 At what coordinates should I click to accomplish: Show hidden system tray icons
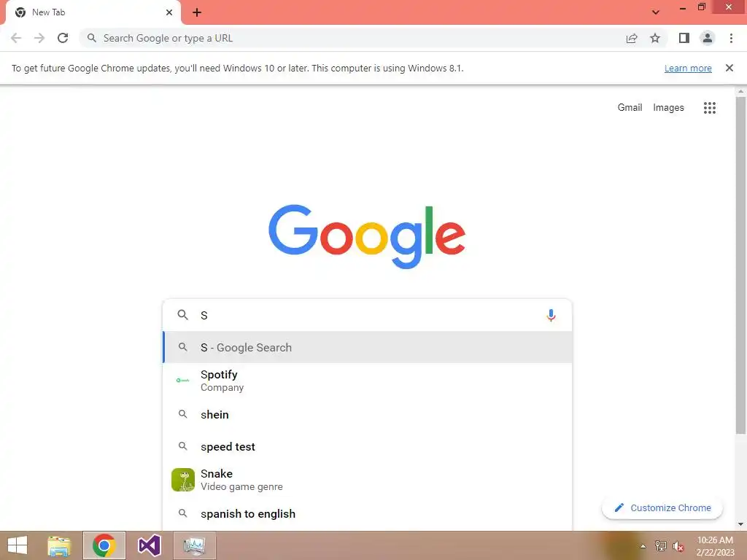(x=643, y=546)
